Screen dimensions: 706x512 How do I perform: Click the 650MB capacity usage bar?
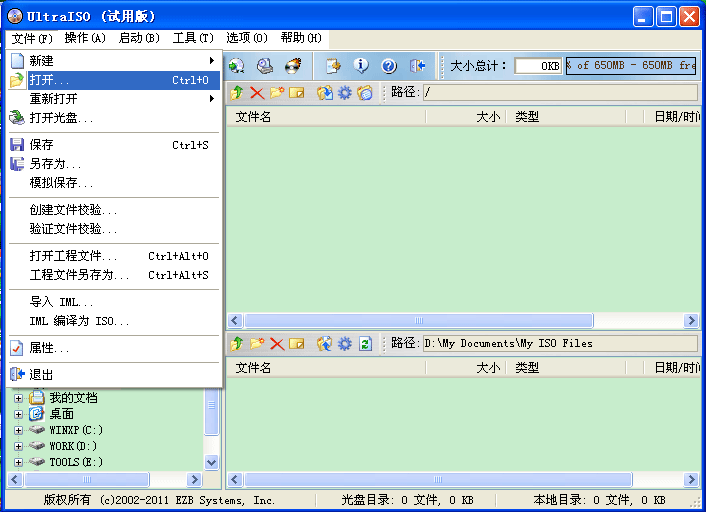click(630, 66)
